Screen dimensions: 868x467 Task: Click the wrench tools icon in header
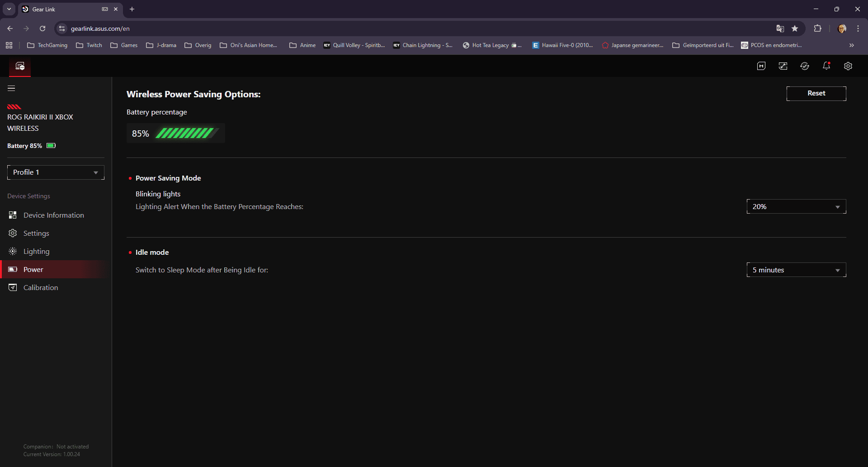783,66
